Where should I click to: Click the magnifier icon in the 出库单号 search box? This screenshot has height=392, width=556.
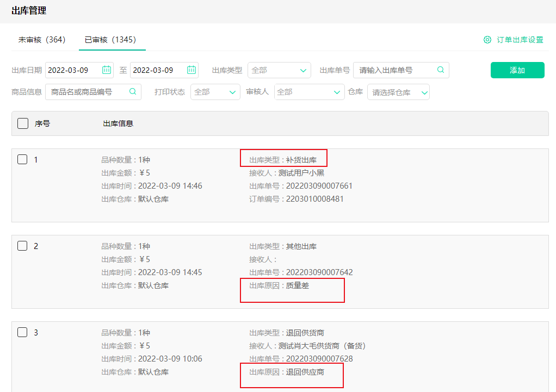(441, 70)
